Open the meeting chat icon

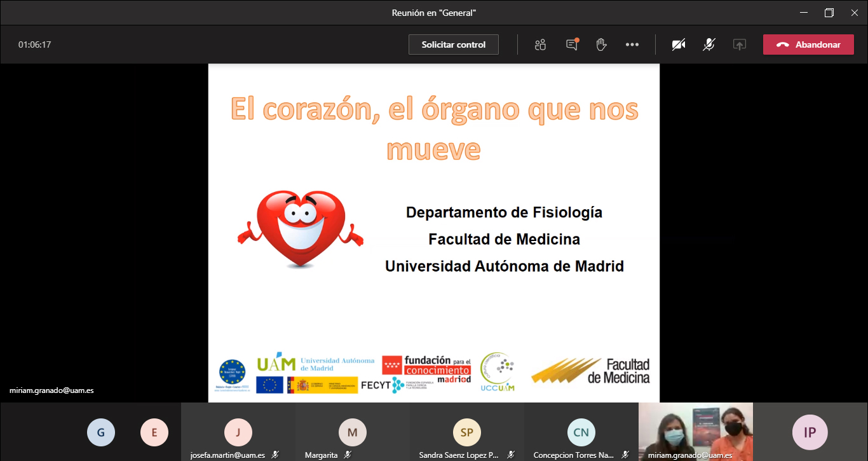572,45
